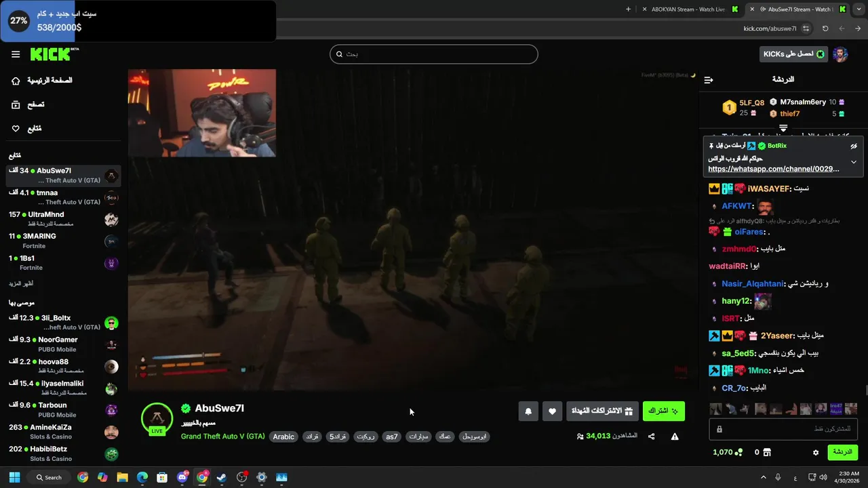This screenshot has width=868, height=488.
Task: Open the Windows Start menu
Action: [14, 477]
